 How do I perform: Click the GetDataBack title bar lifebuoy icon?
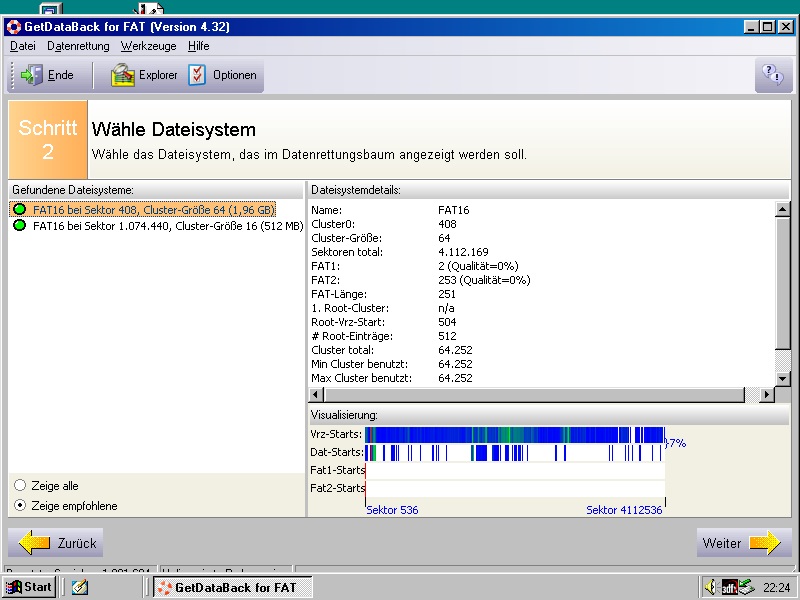14,27
